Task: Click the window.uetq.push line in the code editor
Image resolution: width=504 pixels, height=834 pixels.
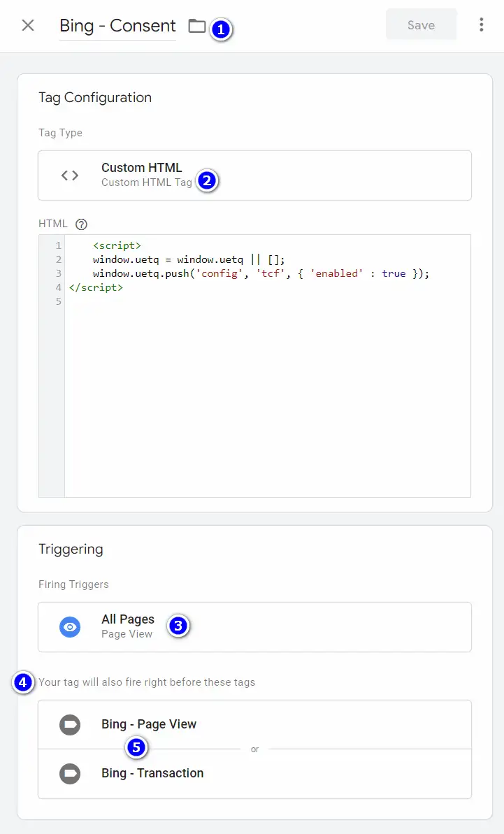Action: tap(260, 273)
